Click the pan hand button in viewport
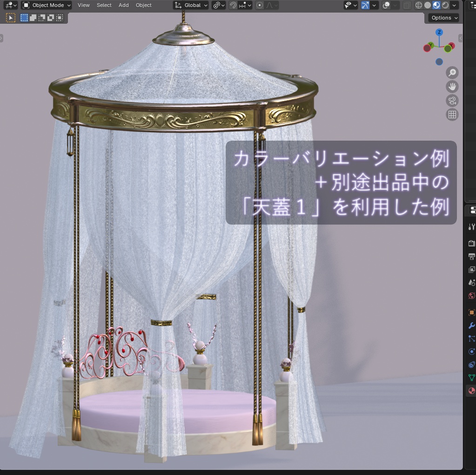This screenshot has height=475, width=476. click(452, 87)
